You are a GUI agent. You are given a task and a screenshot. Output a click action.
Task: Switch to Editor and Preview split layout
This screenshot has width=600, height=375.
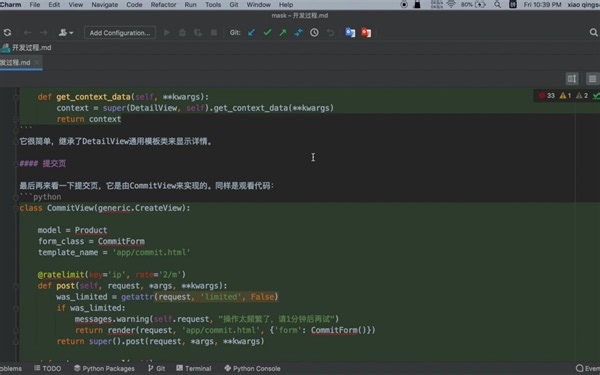coord(572,79)
